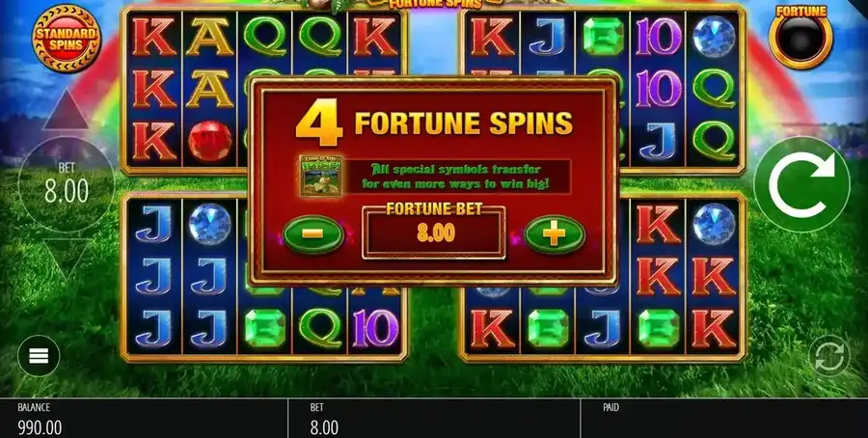The height and width of the screenshot is (438, 868).
Task: Toggle the Fortune mode ring button
Action: coord(801,37)
